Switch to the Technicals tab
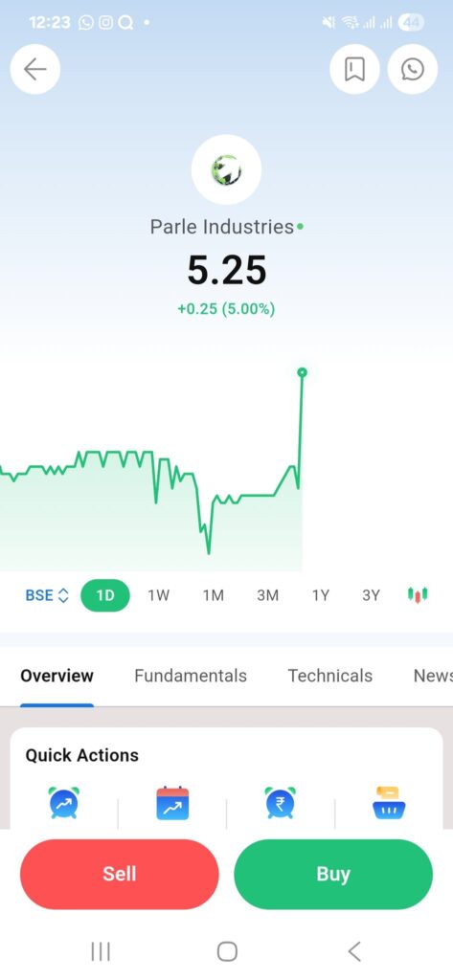The height and width of the screenshot is (980, 453). (330, 676)
